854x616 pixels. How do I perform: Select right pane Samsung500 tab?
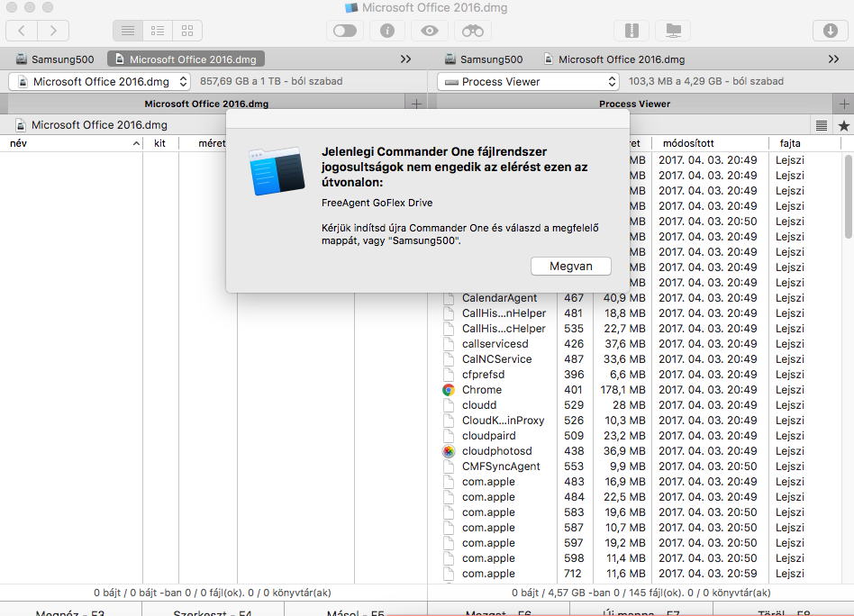(x=484, y=59)
